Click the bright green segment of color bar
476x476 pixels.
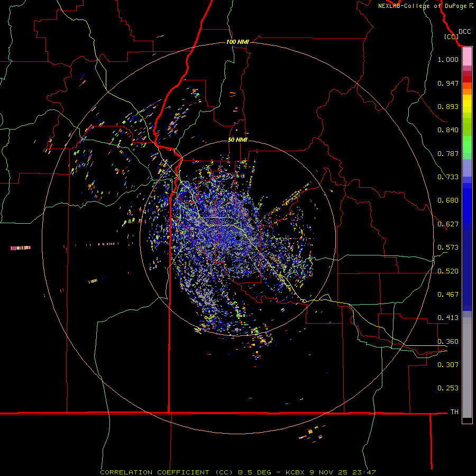(x=467, y=144)
